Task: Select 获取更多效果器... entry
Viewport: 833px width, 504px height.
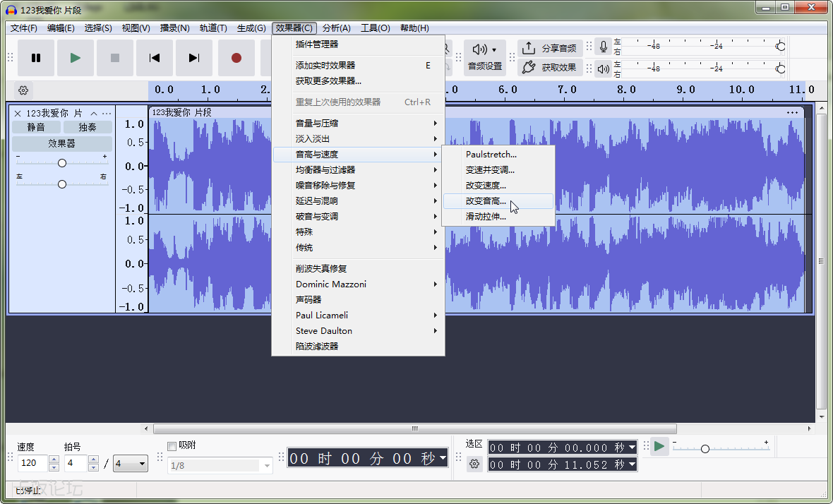Action: [358, 81]
